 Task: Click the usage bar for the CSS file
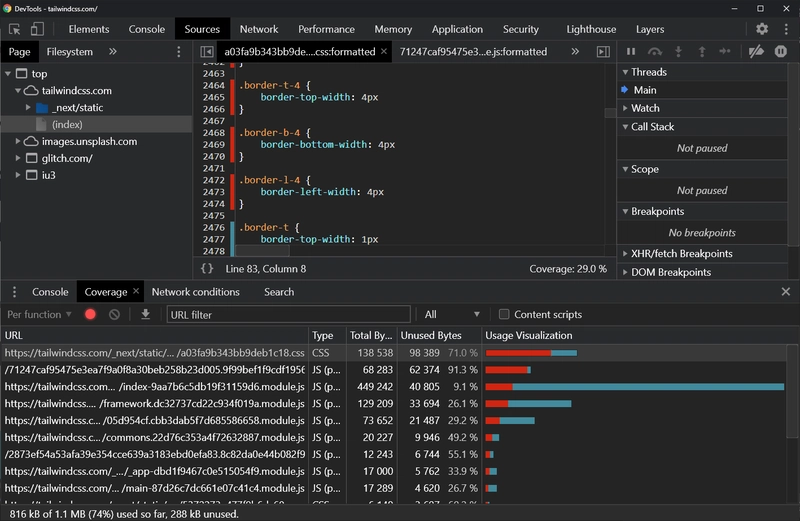pos(531,353)
